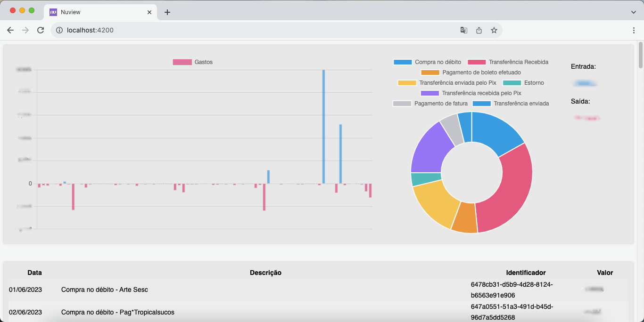Image resolution: width=644 pixels, height=322 pixels.
Task: Toggle Pagamento de fatura legend entry
Action: tap(430, 104)
